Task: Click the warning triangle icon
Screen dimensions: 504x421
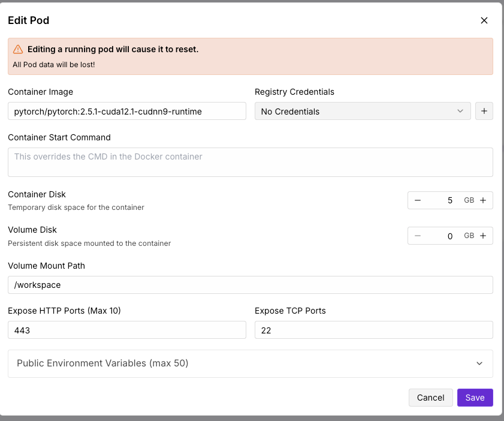Action: (x=18, y=49)
